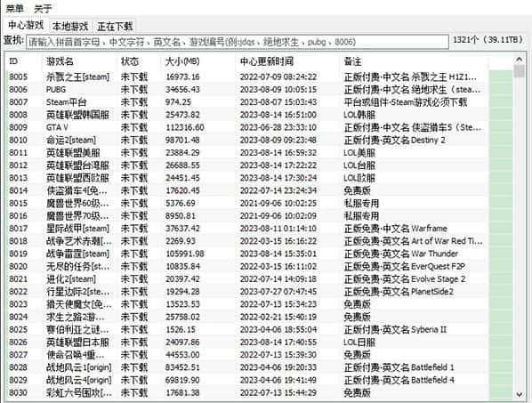
Task: Open the 菜单 menu
Action: (x=15, y=8)
